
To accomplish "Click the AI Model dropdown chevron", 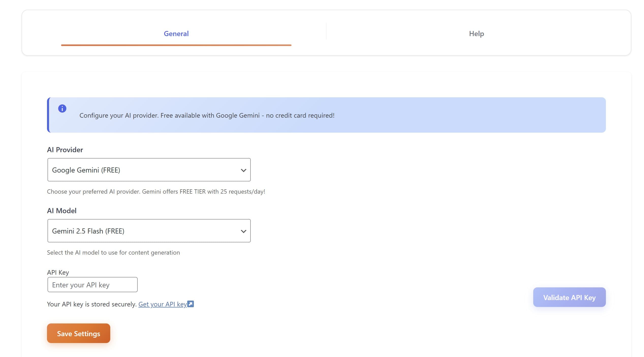I will pos(243,231).
